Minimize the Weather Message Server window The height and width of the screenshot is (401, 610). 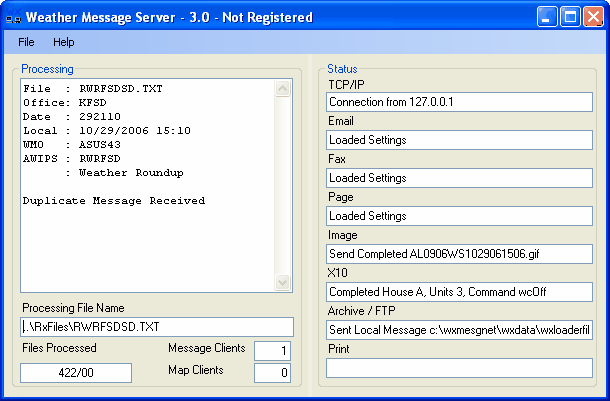(x=548, y=17)
